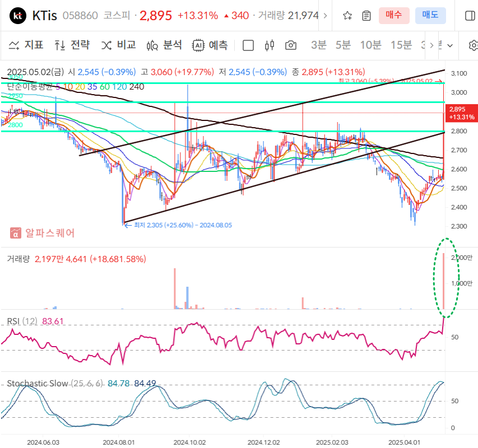The image size is (478, 448).
Task: Click the KTis company logo icon
Action: click(18, 15)
